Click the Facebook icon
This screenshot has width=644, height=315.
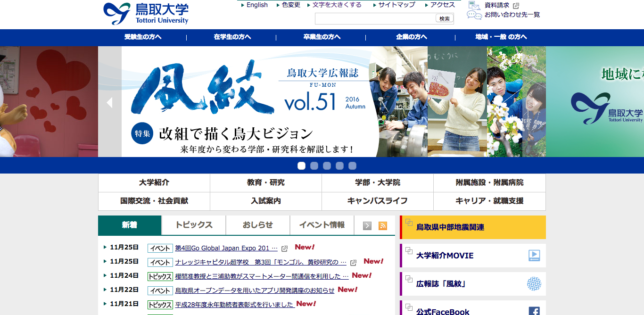(x=534, y=312)
